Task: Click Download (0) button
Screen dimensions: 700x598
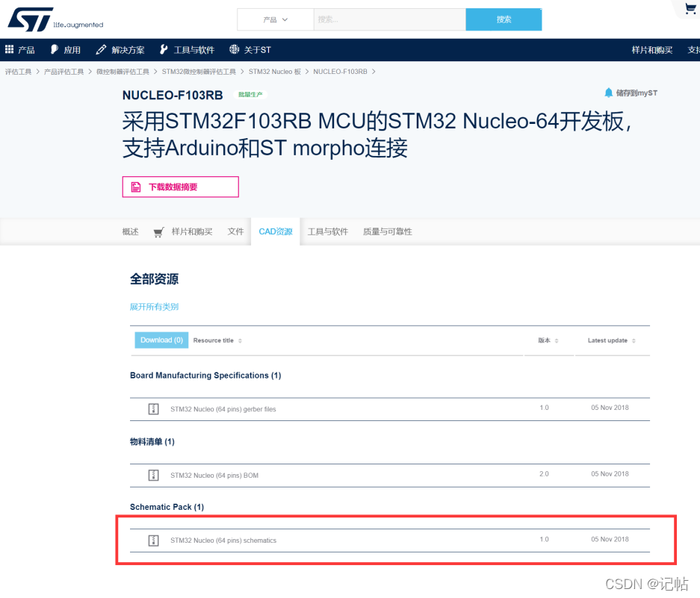Action: 161,340
